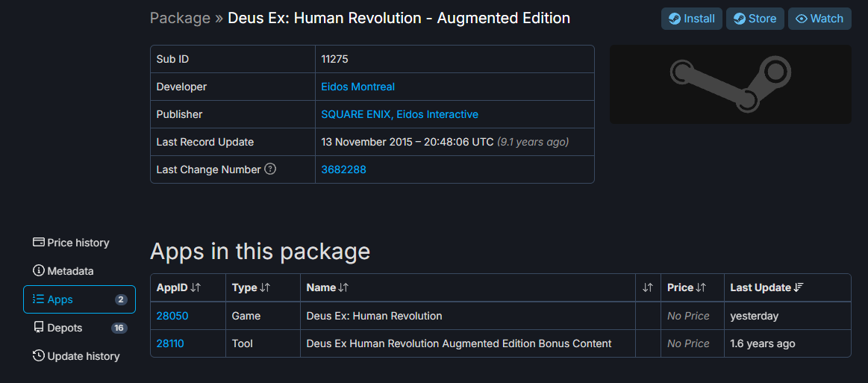Screen dimensions: 868x383
Task: Click the Metadata info icon
Action: coord(39,271)
